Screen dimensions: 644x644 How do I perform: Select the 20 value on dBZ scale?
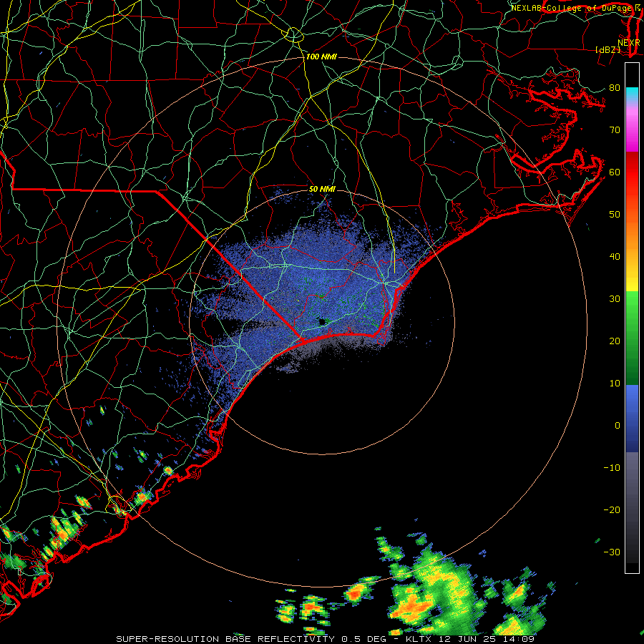tap(615, 341)
